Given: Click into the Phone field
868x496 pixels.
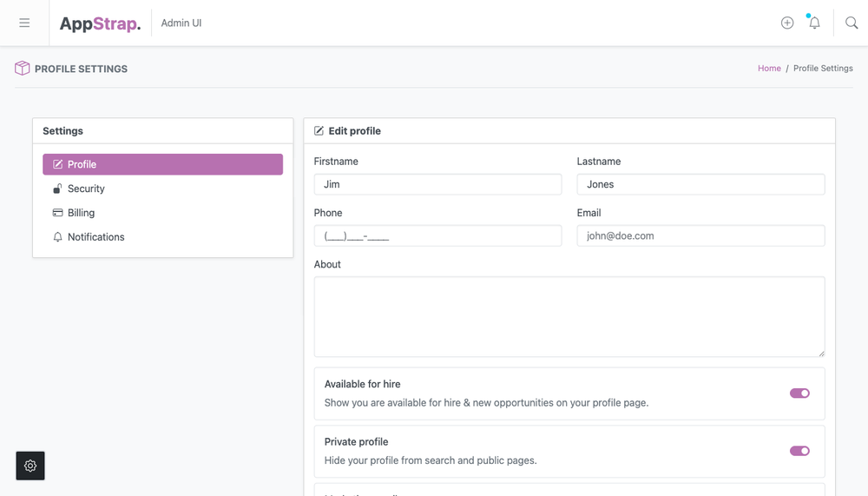Looking at the screenshot, I should (x=437, y=235).
